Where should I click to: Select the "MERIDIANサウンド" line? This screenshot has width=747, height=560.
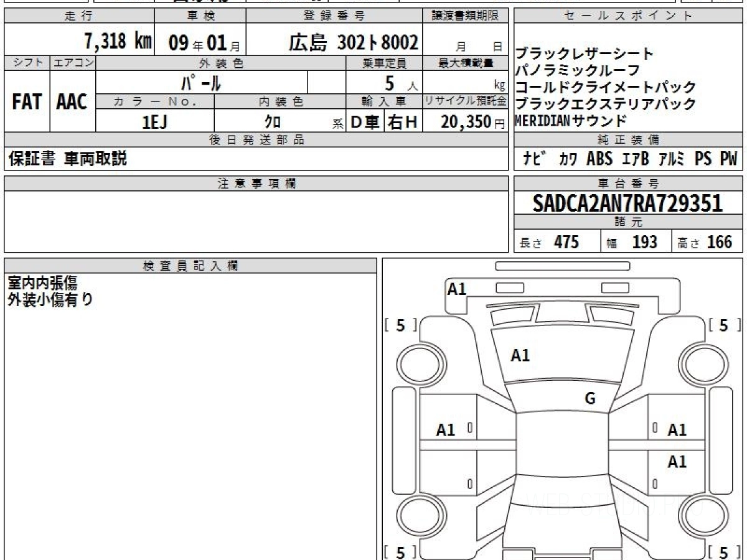tap(571, 121)
